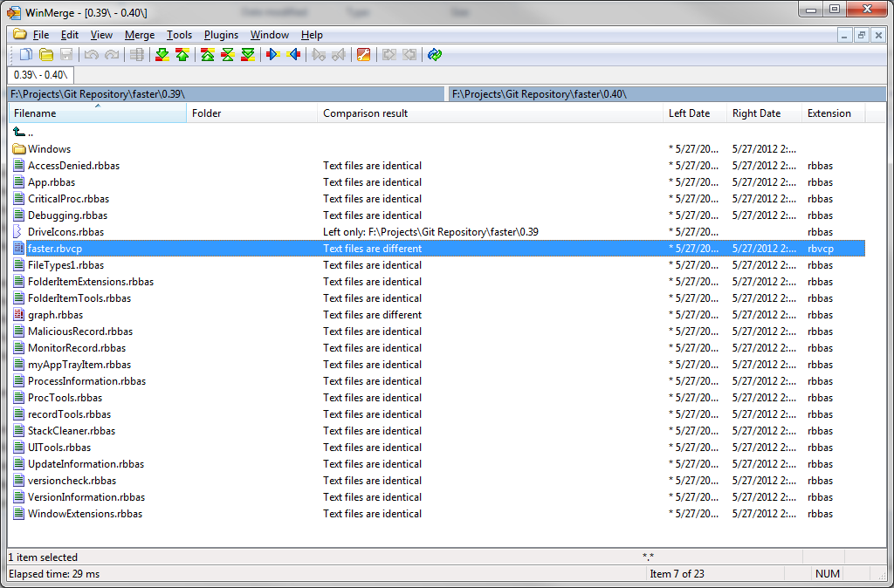
Task: Jump to current difference icon
Action: pos(228,55)
